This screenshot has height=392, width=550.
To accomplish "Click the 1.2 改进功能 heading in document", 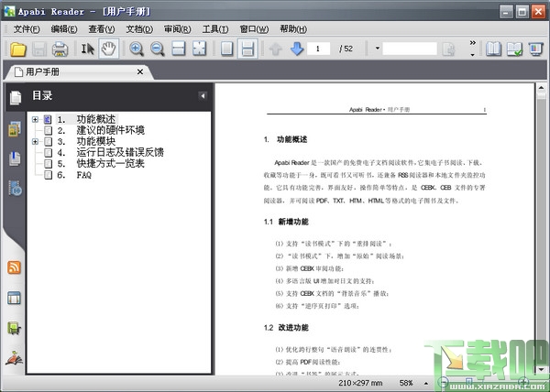I will (286, 328).
